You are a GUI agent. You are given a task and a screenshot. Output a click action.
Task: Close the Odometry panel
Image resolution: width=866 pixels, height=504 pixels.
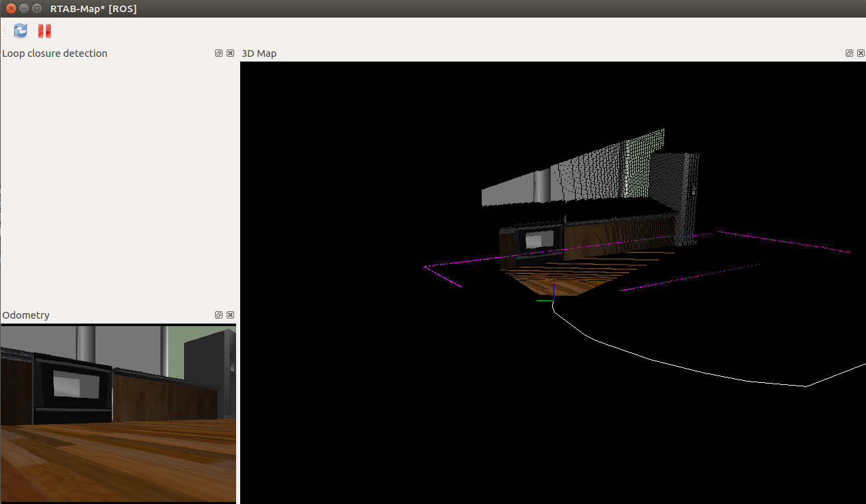[x=230, y=315]
